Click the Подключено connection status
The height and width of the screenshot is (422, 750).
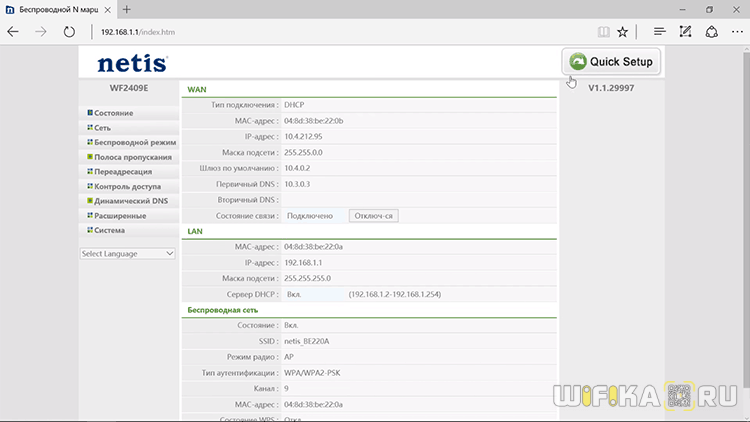coord(310,216)
